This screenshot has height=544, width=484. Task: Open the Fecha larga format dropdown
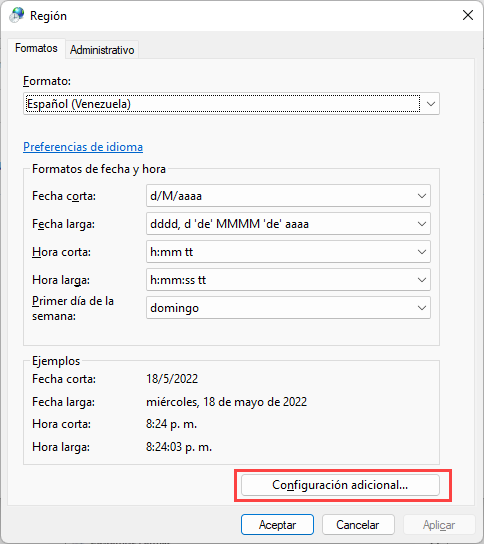coord(288,224)
